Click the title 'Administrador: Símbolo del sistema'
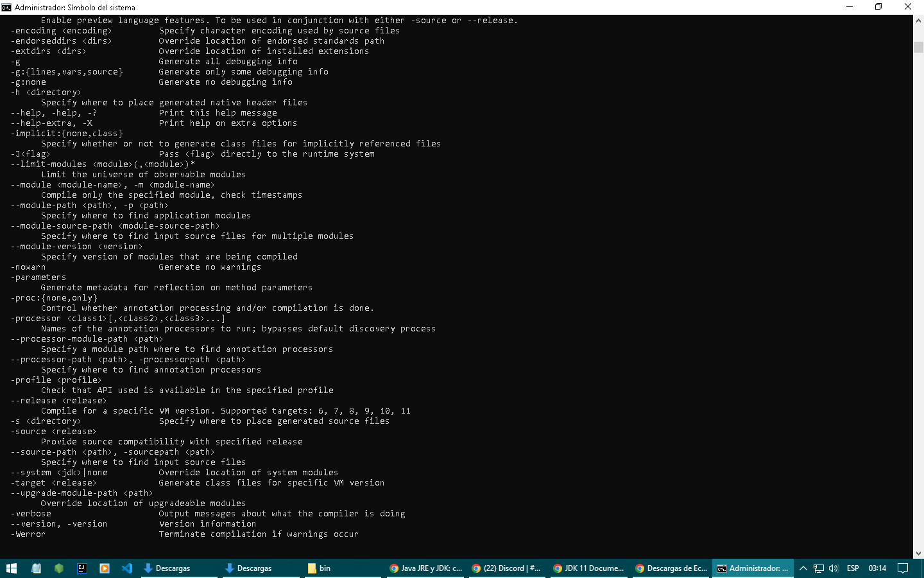Screen dimensions: 924x578 (75, 8)
